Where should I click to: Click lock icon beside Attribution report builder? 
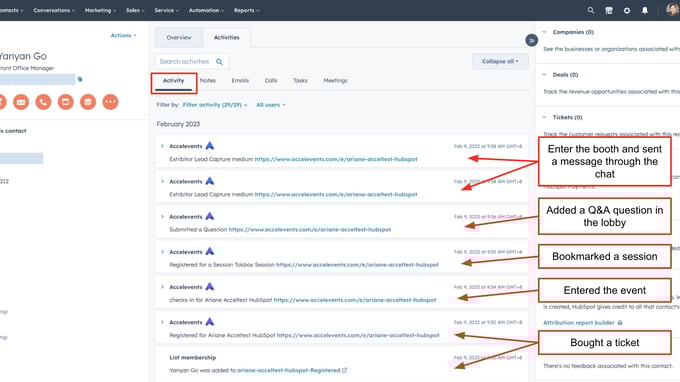[620, 323]
